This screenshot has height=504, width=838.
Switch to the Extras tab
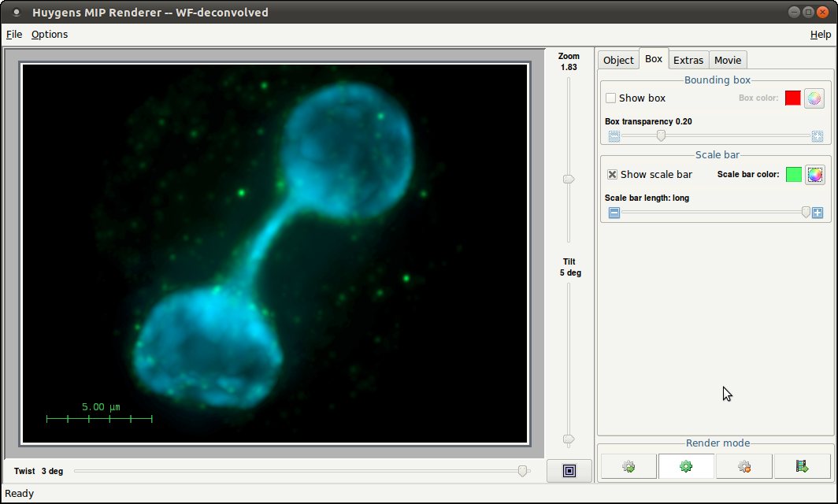point(688,61)
